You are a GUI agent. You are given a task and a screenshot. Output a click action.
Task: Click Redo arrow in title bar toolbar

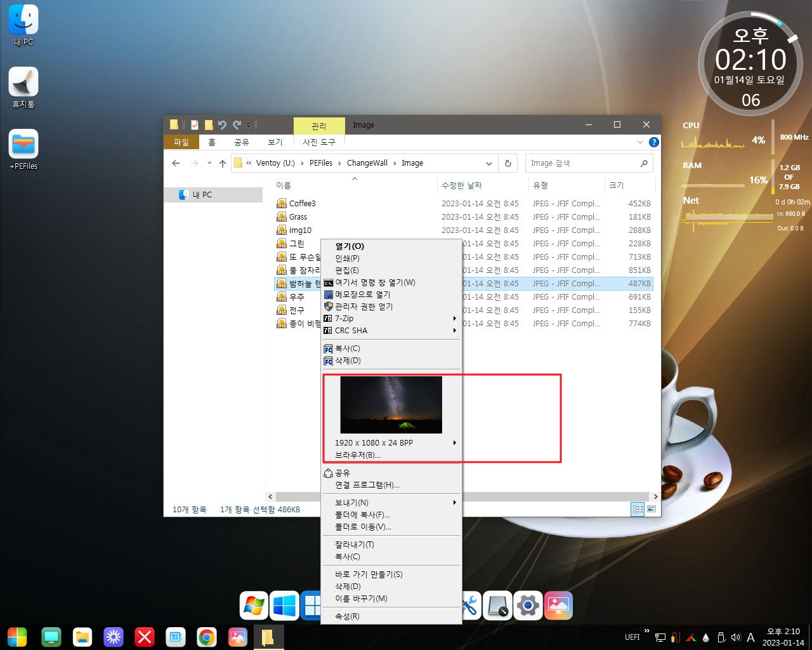[237, 125]
